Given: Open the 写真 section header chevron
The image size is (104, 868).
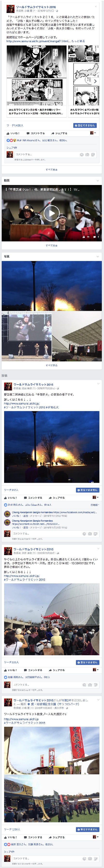Looking at the screenshot, I should click(x=98, y=257).
